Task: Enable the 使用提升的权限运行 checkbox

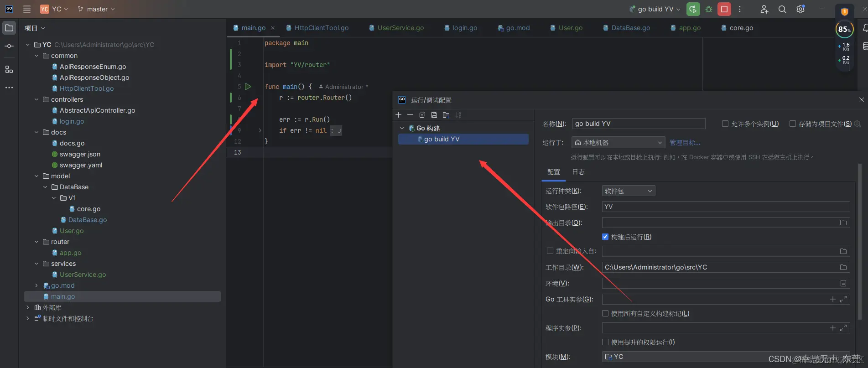Action: point(605,342)
